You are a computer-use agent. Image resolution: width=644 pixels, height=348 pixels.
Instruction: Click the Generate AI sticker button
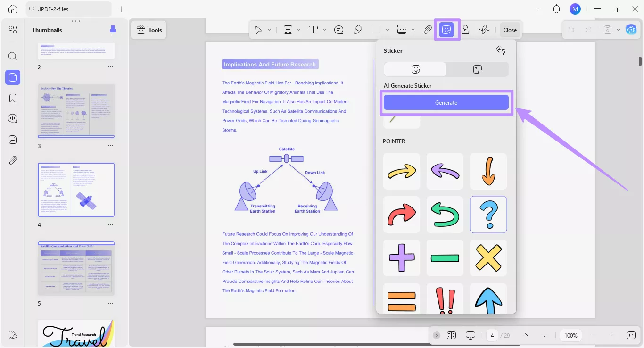point(446,102)
